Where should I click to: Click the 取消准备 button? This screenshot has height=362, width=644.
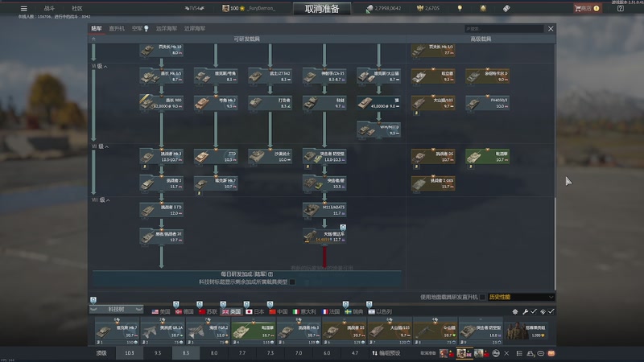[x=322, y=9]
